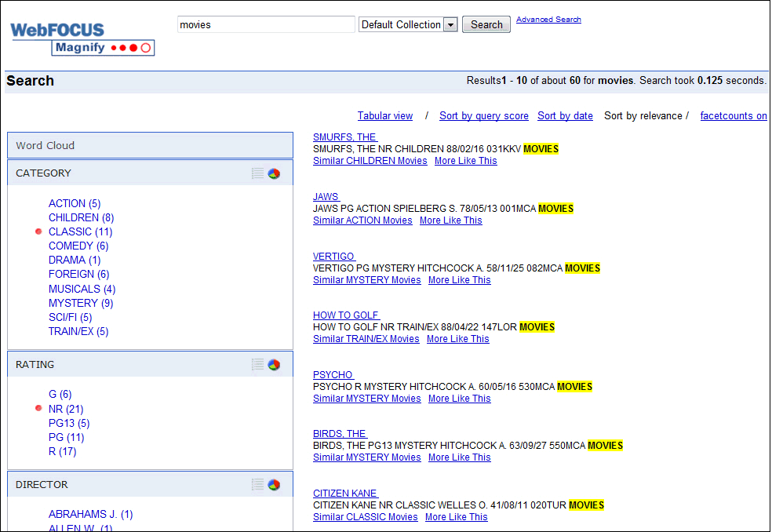
Task: Toggle the red selection dot beside NR
Action: tap(38, 409)
